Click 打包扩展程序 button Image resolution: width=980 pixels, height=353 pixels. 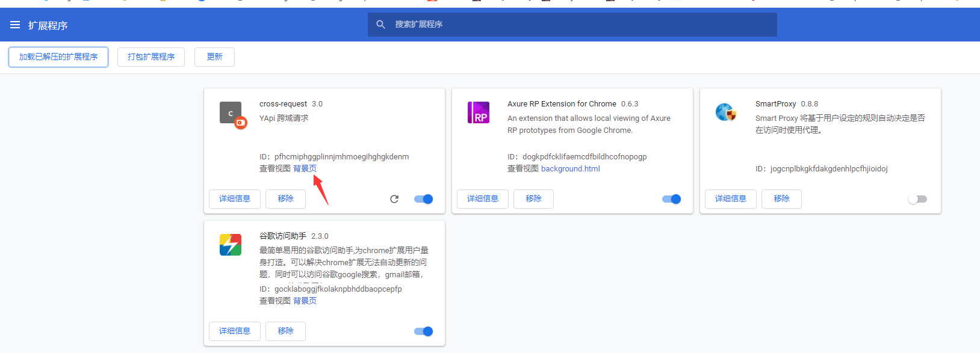151,57
